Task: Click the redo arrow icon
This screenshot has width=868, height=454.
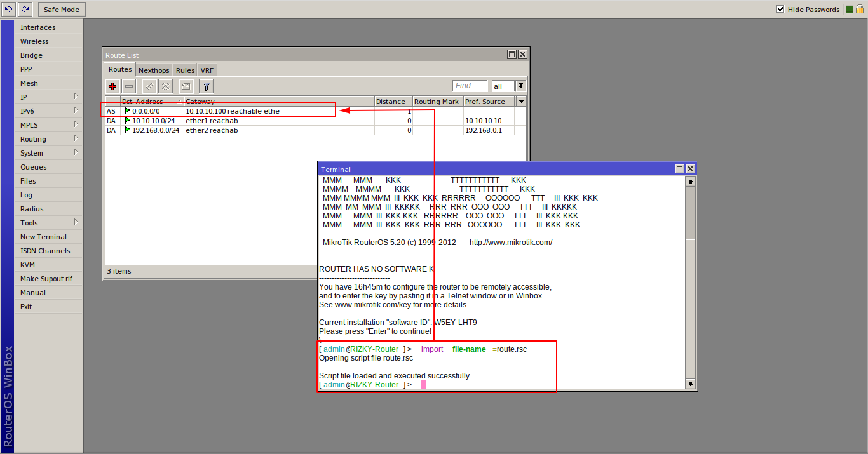Action: (25, 10)
